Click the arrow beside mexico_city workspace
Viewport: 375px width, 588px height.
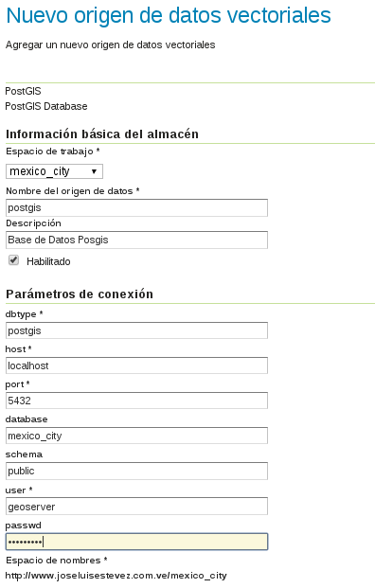94,171
